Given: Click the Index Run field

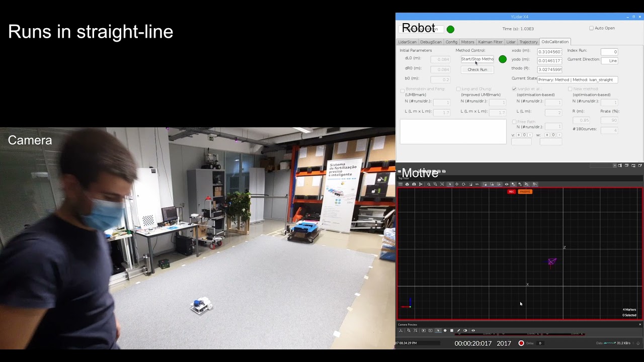Looking at the screenshot, I should [x=609, y=52].
